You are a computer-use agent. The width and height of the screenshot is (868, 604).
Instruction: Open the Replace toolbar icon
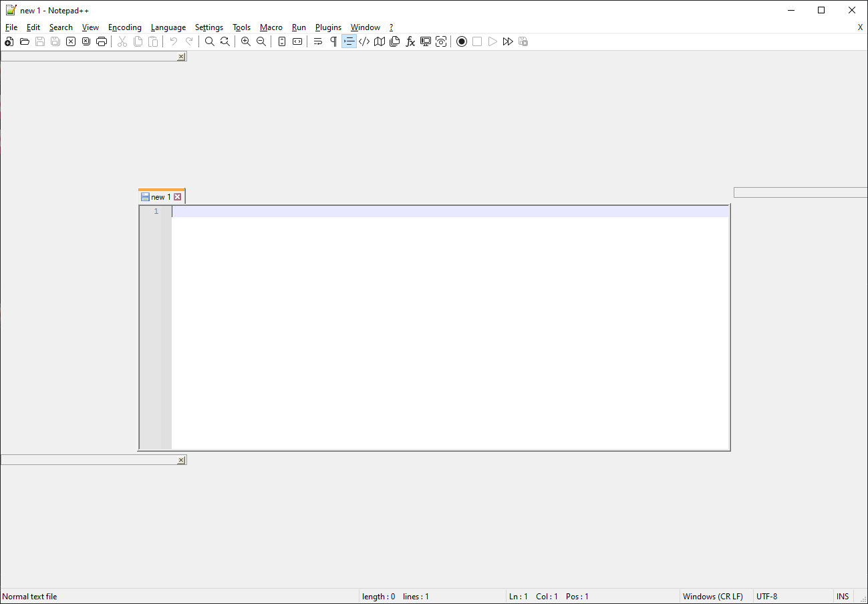point(225,41)
